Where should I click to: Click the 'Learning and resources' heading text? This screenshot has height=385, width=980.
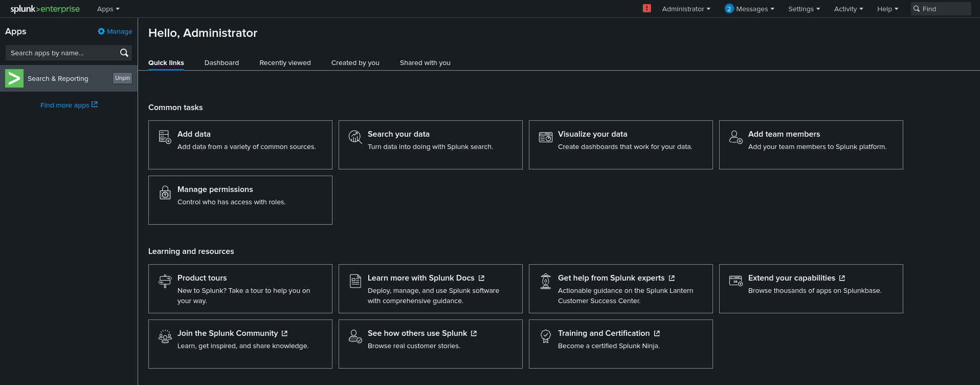(x=191, y=251)
